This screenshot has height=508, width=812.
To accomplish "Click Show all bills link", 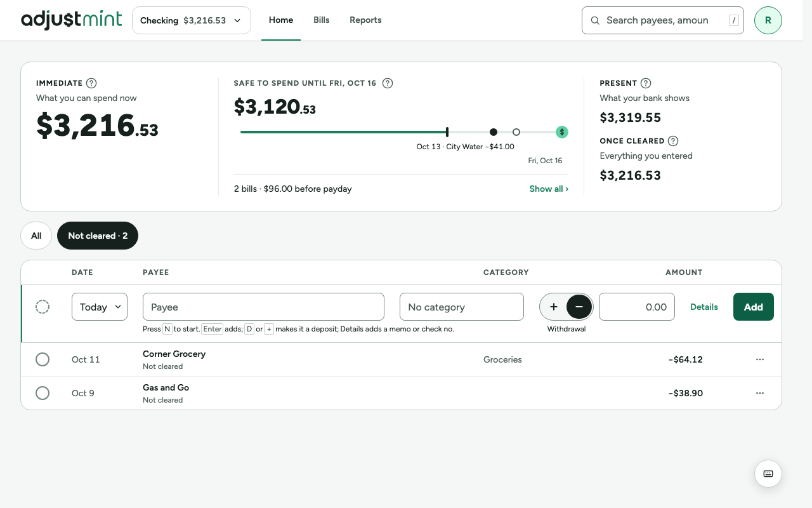I will [549, 189].
